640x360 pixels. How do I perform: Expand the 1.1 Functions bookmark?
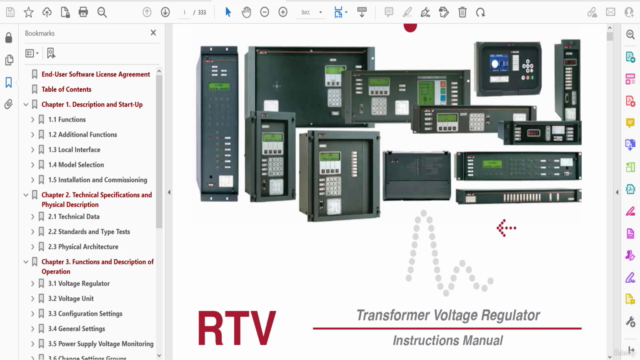click(x=33, y=120)
